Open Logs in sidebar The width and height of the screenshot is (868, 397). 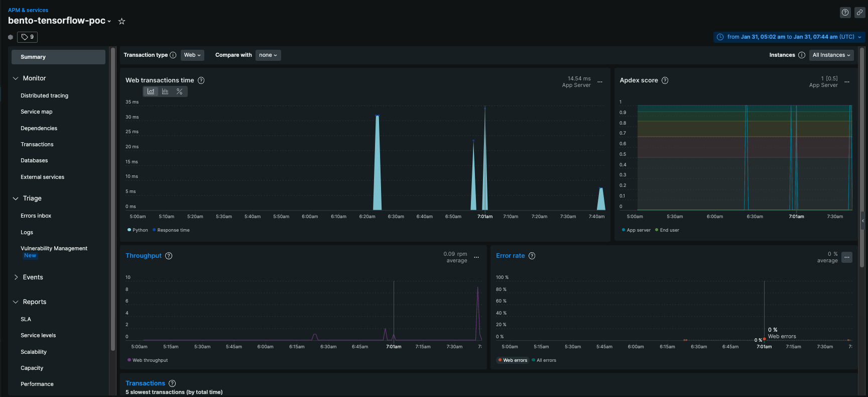pos(27,232)
